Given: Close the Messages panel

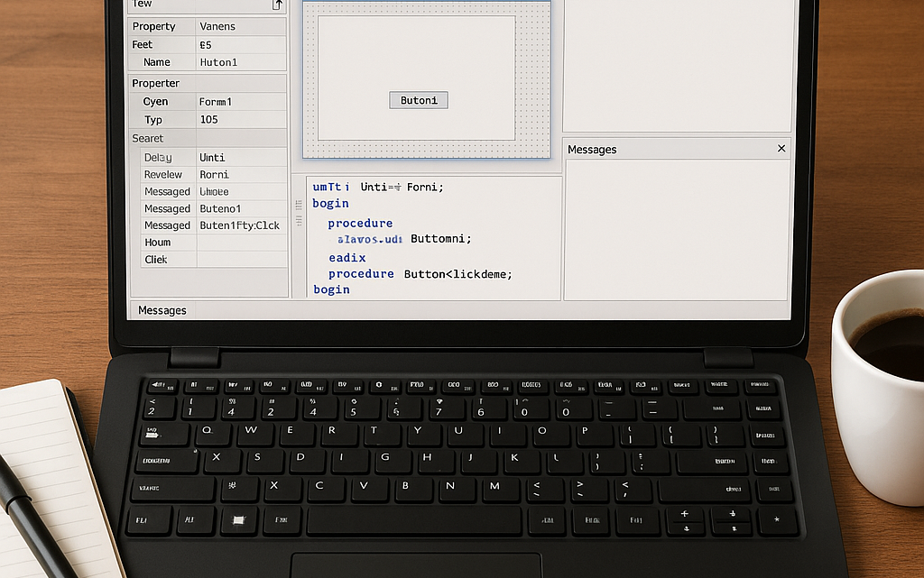Looking at the screenshot, I should pos(781,148).
